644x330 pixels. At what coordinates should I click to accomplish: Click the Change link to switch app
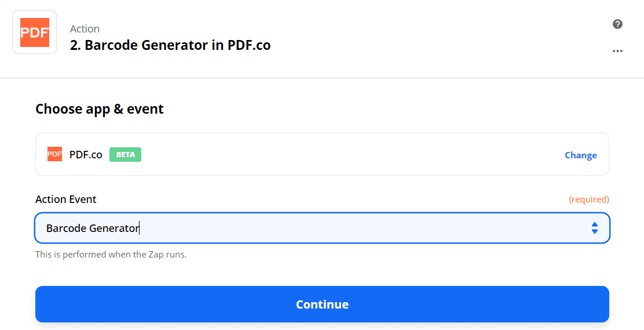point(580,155)
